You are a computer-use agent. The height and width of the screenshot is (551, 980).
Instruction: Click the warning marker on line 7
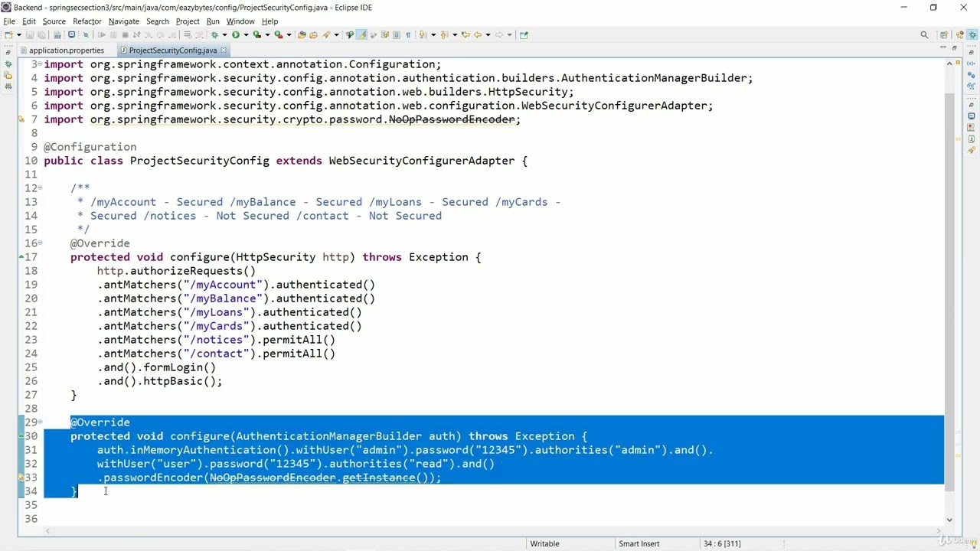pos(22,119)
